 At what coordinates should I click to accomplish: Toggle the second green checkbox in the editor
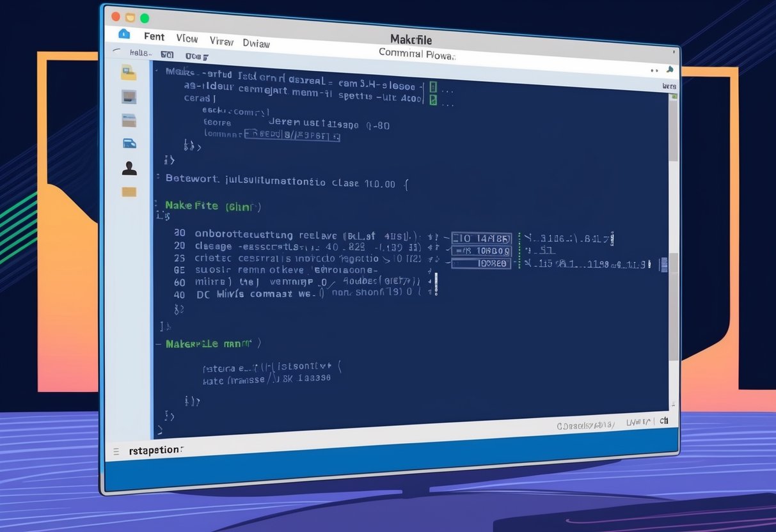(x=435, y=100)
